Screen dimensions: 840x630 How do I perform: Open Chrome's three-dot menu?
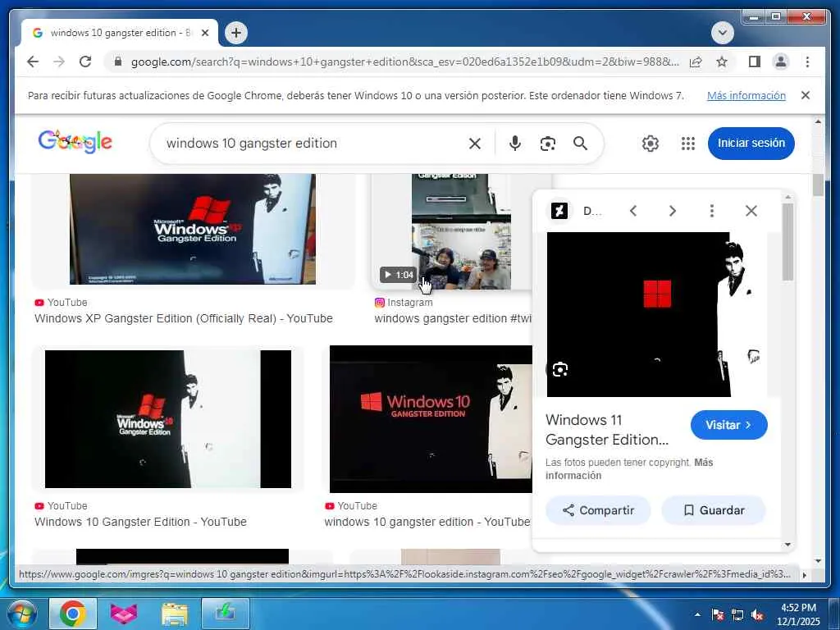click(807, 62)
